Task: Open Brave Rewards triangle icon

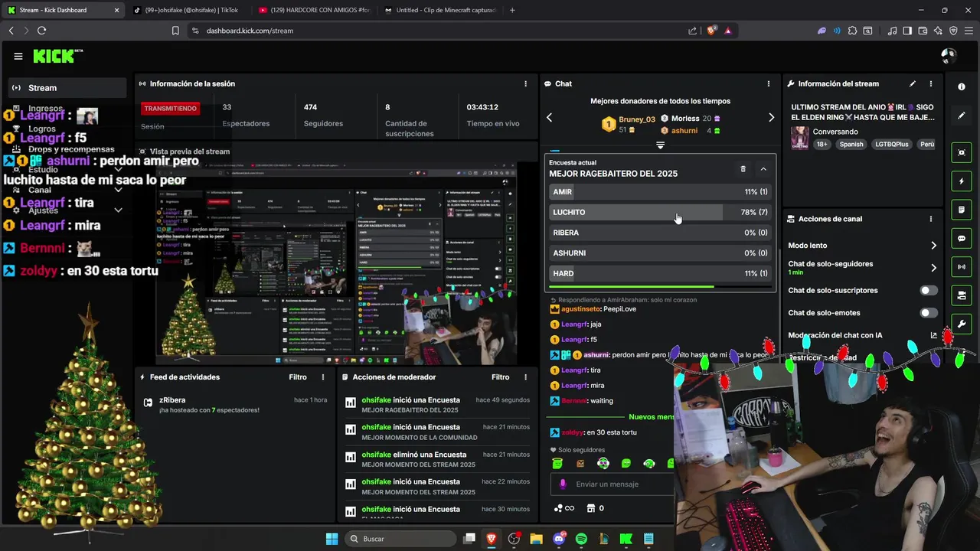Action: coord(727,31)
